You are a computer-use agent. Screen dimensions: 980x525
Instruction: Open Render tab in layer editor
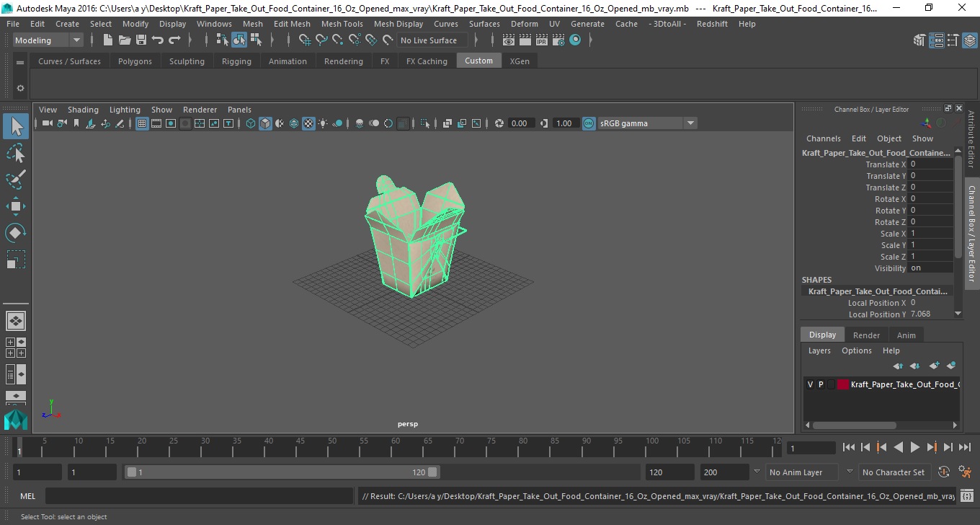[866, 335]
